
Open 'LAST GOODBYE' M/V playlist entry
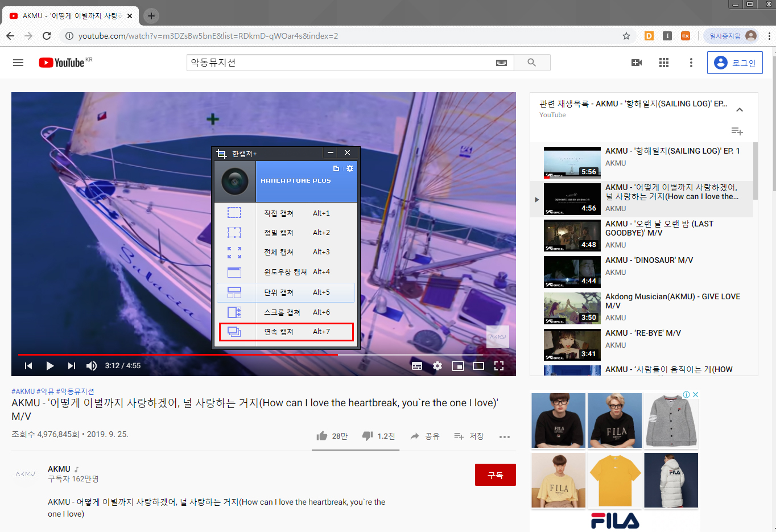click(642, 236)
